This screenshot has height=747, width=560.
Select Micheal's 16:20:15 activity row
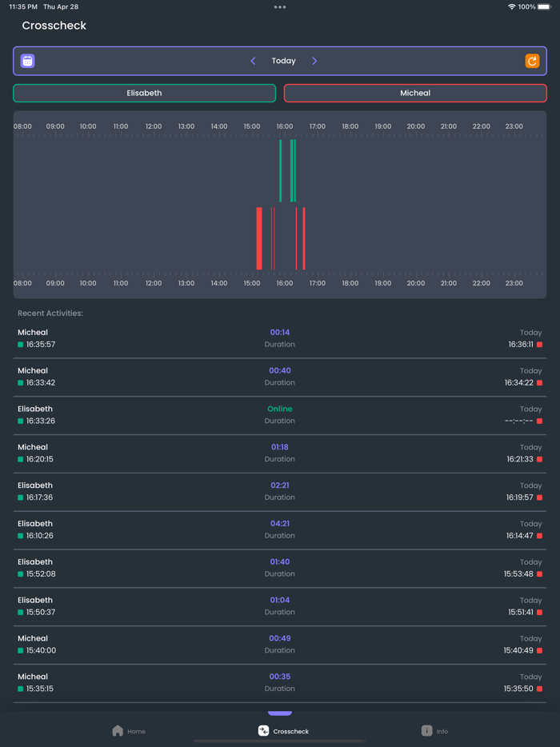[280, 453]
